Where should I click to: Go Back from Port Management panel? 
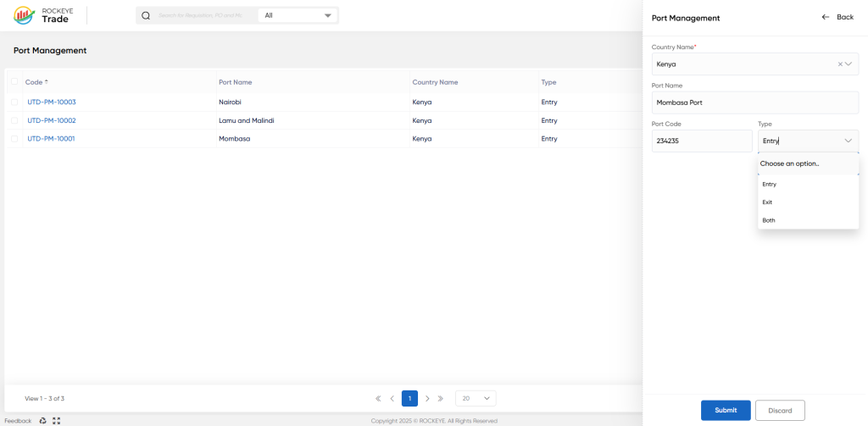(x=837, y=17)
